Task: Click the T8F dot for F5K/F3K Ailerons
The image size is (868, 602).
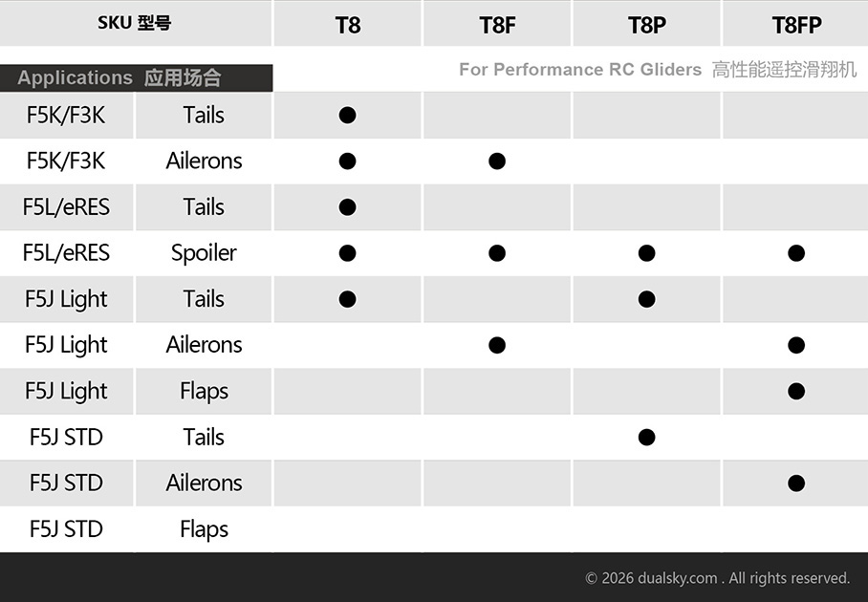Action: point(497,161)
